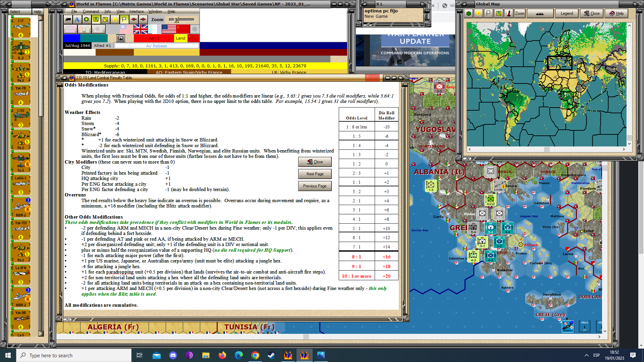This screenshot has width=644, height=362.
Task: Open Firefox from the taskbar
Action: [x=222, y=355]
